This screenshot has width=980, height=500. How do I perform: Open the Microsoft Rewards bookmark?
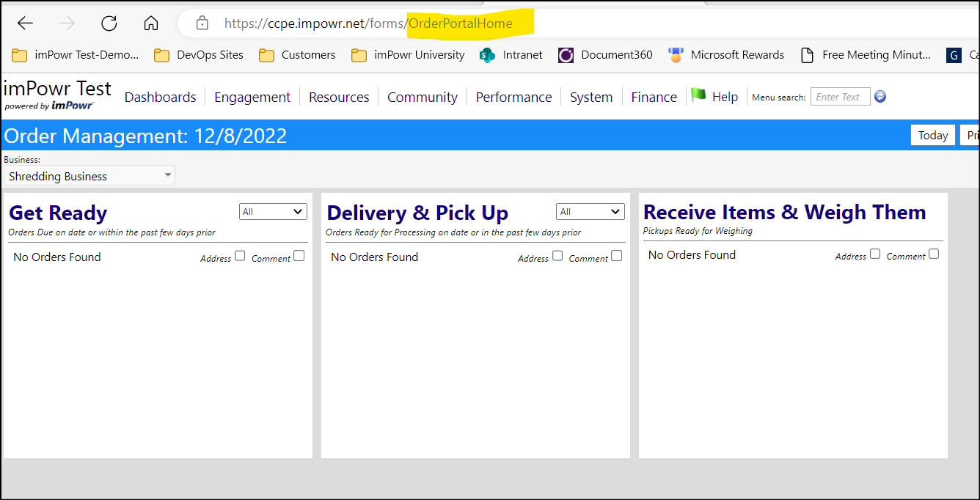pos(726,55)
